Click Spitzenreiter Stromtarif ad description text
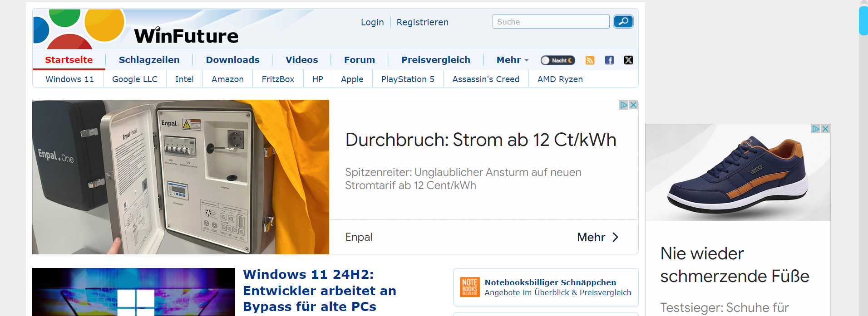 463,179
